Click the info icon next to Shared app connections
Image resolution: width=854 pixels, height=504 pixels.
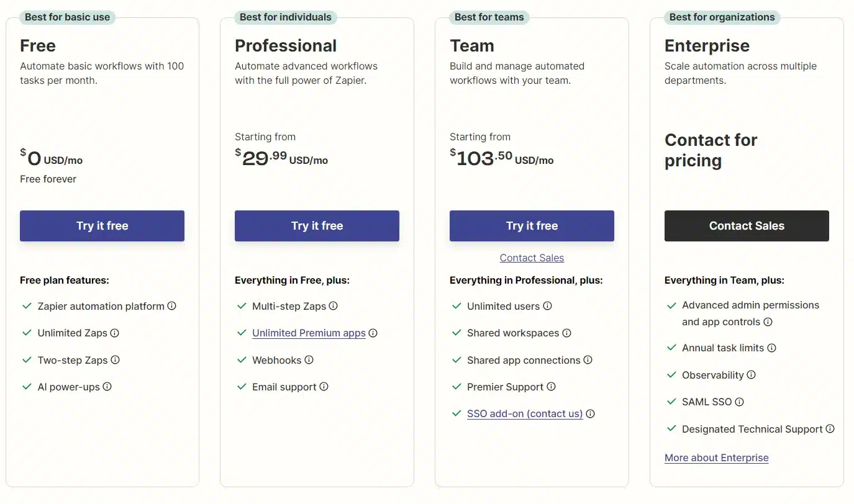pos(587,360)
